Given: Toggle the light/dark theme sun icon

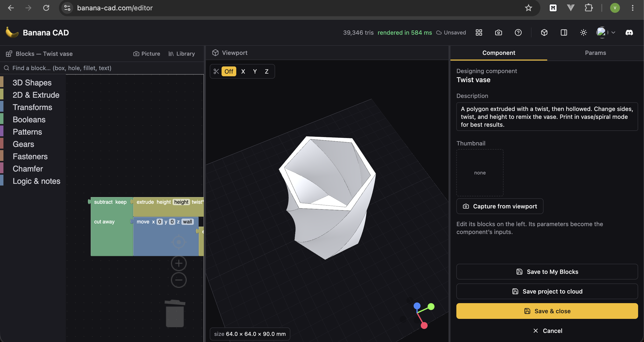Looking at the screenshot, I should (x=583, y=32).
